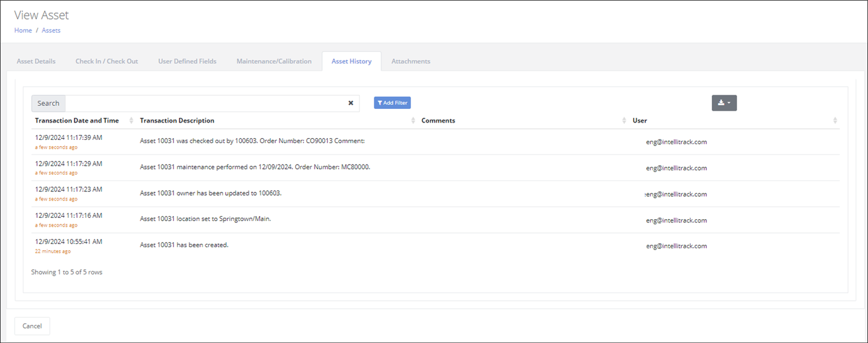Viewport: 868px width, 343px height.
Task: Click the Showing 1 to 5 of 5 rows text
Action: (x=67, y=272)
